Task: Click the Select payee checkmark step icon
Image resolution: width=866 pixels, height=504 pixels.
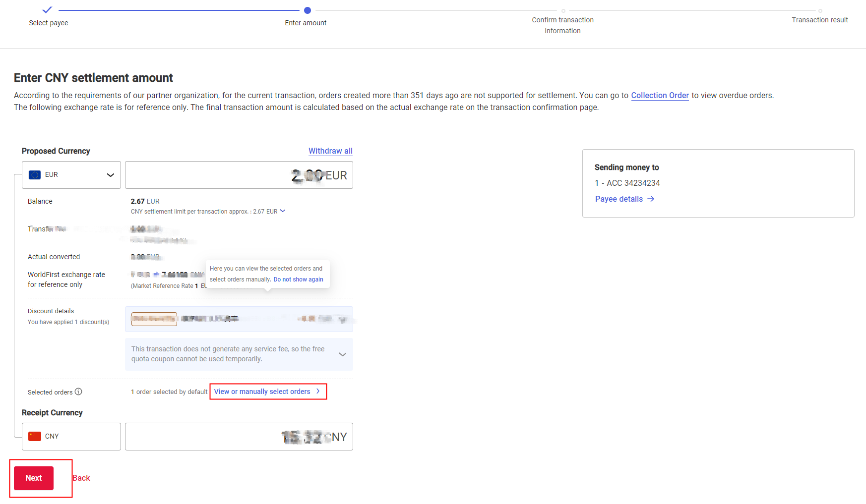Action: [x=47, y=10]
